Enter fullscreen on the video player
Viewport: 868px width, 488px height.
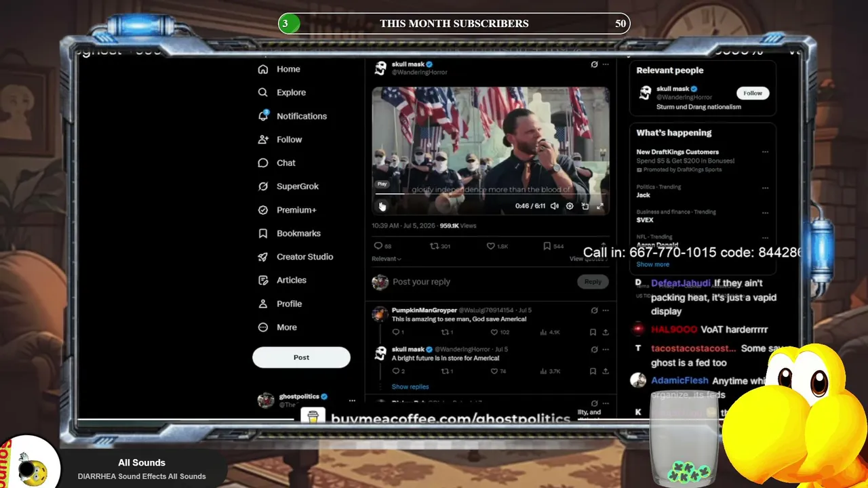[600, 206]
